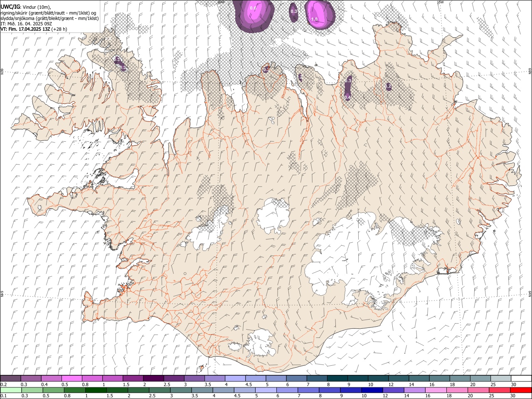Click the bright pink 0.5 snow legend swatch

click(x=71, y=378)
